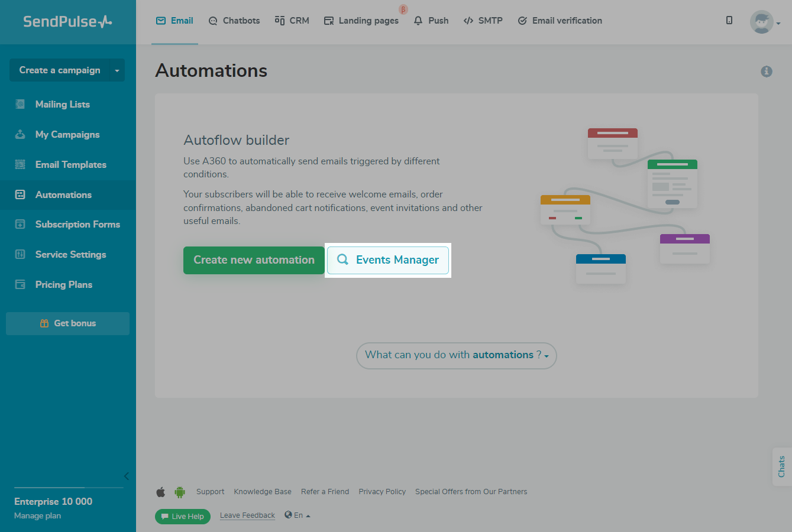Open the Support link

[x=211, y=492]
